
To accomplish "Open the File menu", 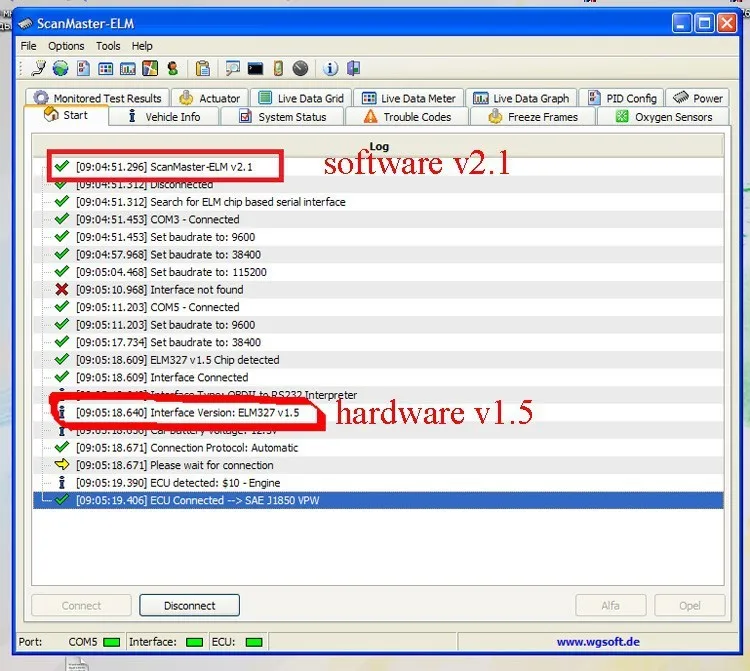I will coord(28,46).
